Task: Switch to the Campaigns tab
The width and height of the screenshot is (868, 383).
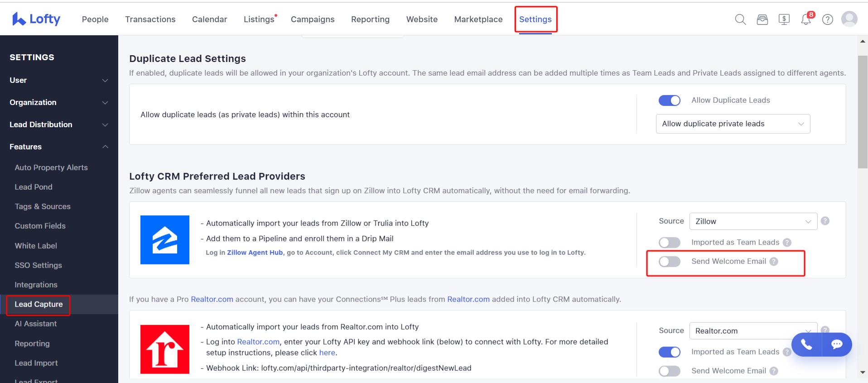Action: pyautogui.click(x=313, y=19)
